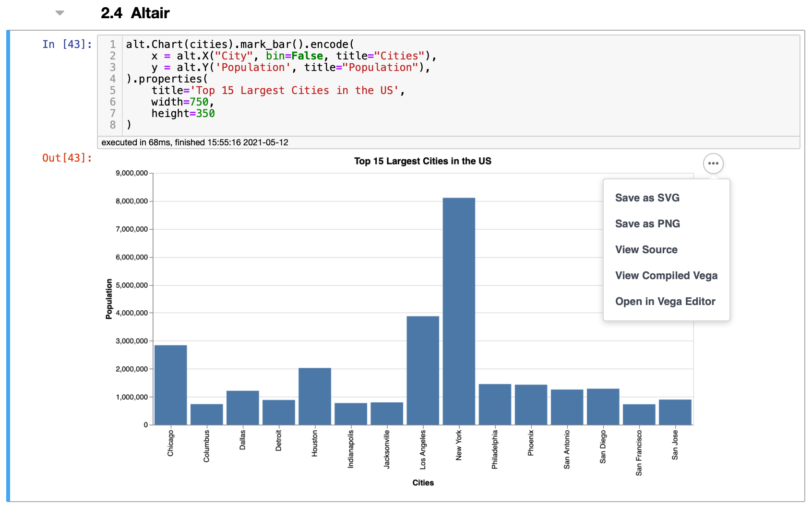Click the Phoenix bar
The image size is (812, 517).
pos(531,405)
